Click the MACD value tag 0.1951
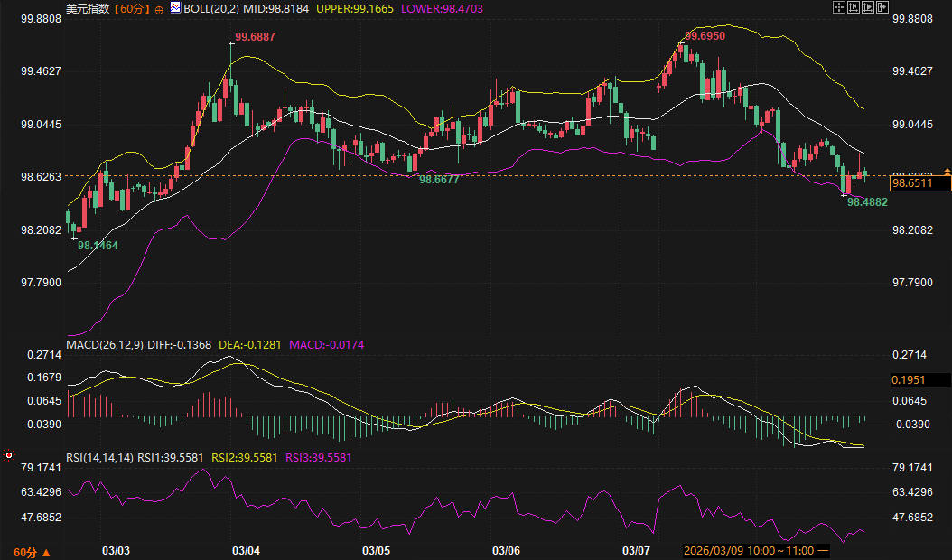The height and width of the screenshot is (560, 952). click(919, 379)
